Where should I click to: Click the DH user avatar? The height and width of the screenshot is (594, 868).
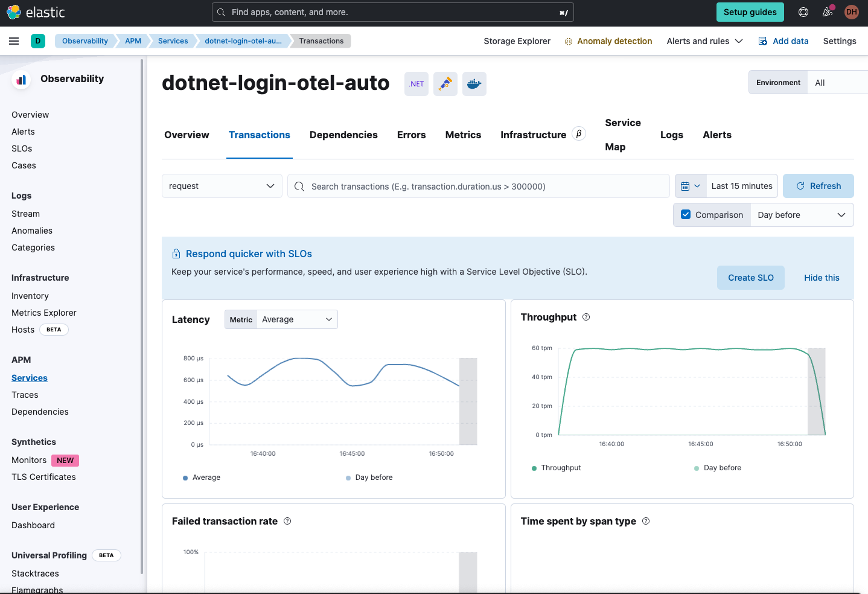pyautogui.click(x=852, y=12)
